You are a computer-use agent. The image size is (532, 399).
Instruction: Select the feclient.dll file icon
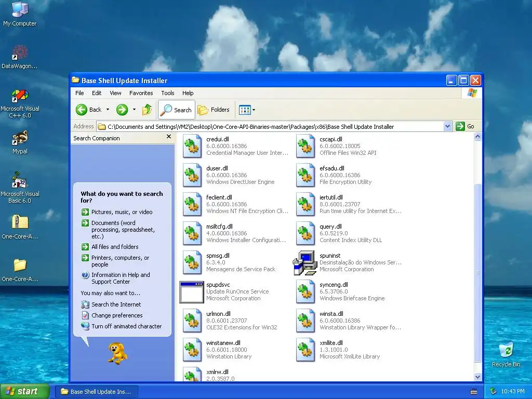point(192,205)
